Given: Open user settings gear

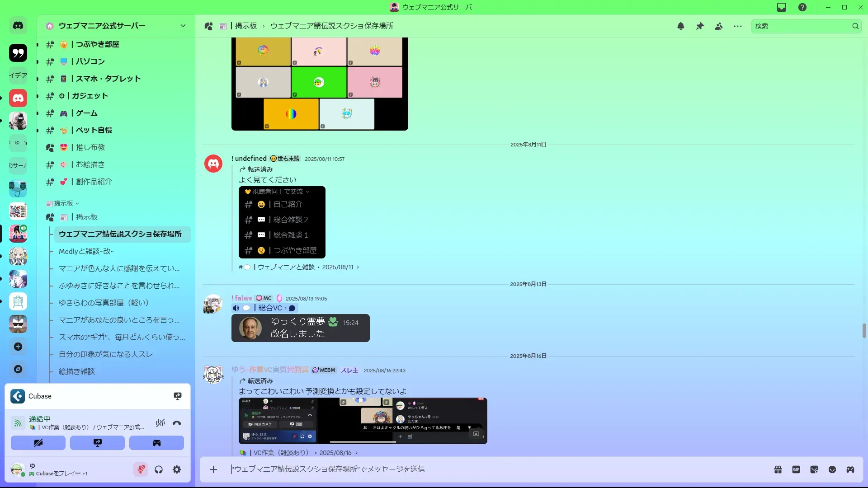Looking at the screenshot, I should point(177,470).
